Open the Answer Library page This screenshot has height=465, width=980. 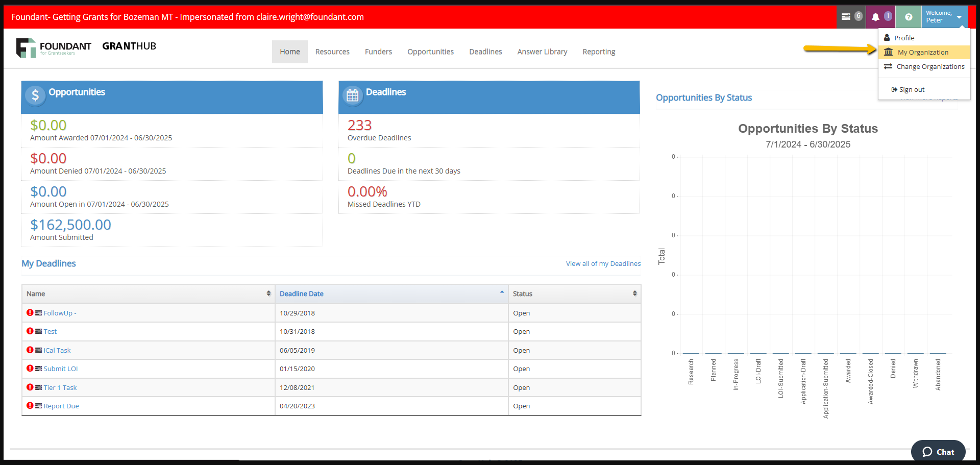pos(542,52)
